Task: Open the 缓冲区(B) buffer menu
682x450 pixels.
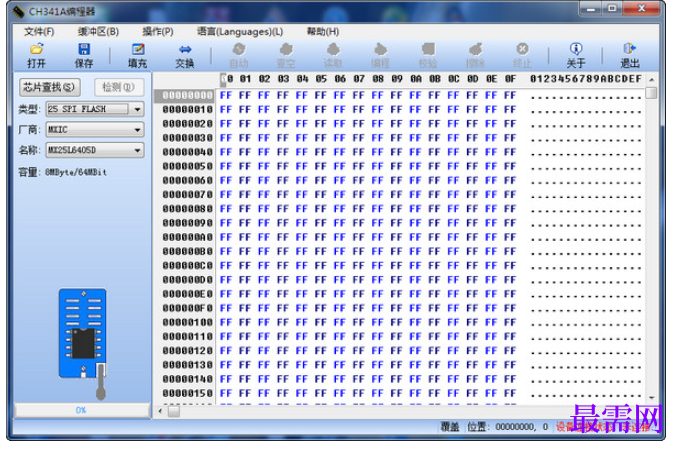Action: pyautogui.click(x=98, y=32)
